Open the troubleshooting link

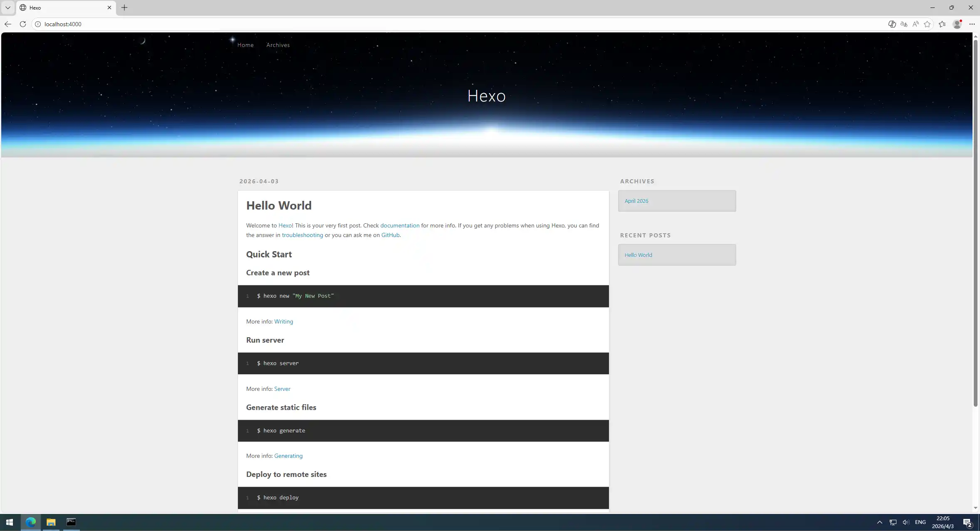(302, 235)
